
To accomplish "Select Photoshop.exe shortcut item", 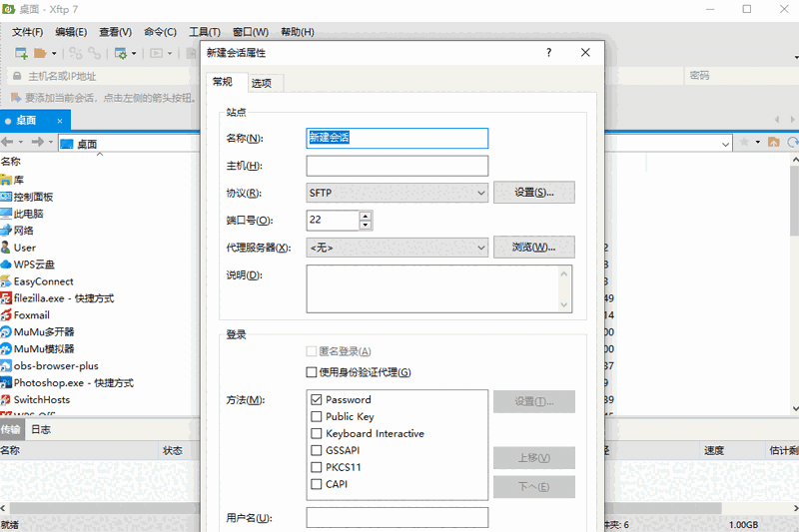I will (x=67, y=382).
